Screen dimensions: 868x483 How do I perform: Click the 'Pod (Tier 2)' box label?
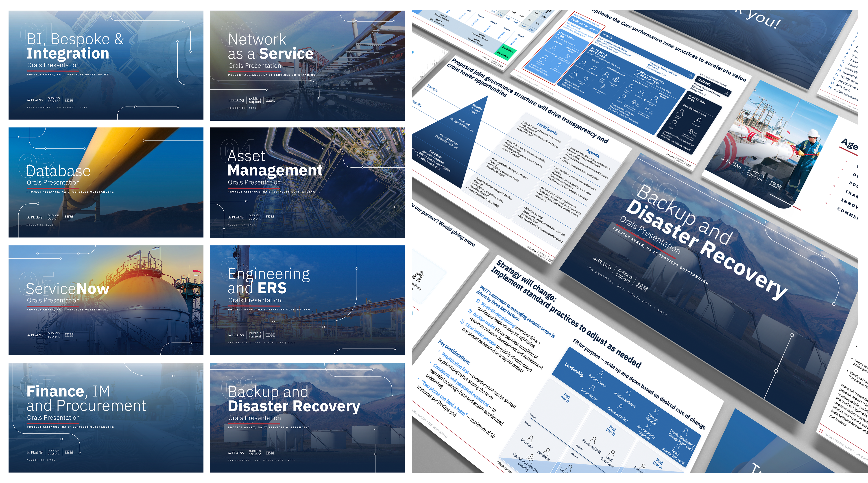point(611,431)
